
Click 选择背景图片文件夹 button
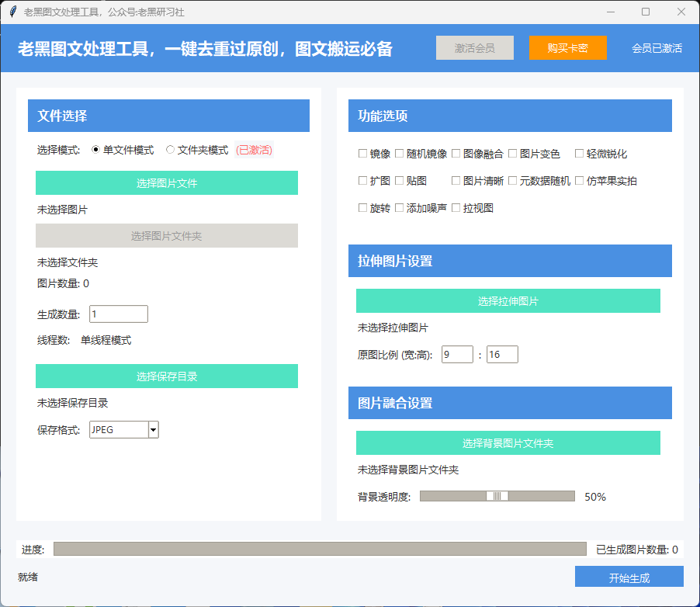point(508,443)
